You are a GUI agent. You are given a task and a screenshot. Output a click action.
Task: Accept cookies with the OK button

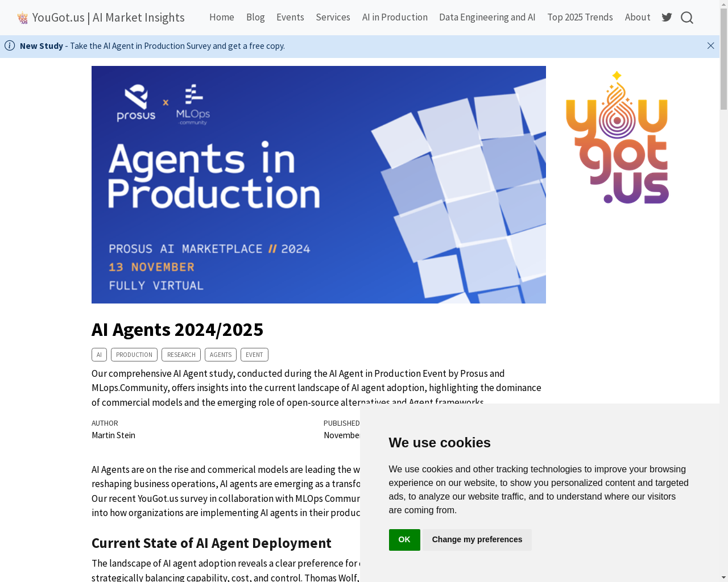pos(404,540)
